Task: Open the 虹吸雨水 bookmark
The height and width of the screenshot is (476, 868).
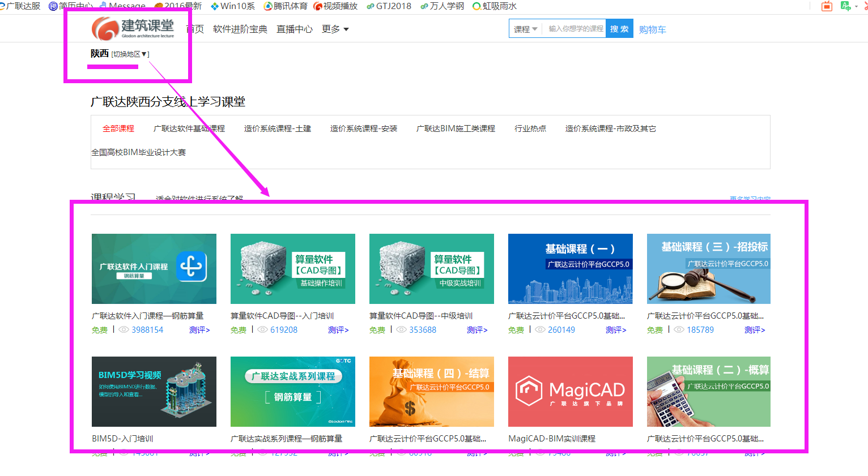Action: coord(495,6)
